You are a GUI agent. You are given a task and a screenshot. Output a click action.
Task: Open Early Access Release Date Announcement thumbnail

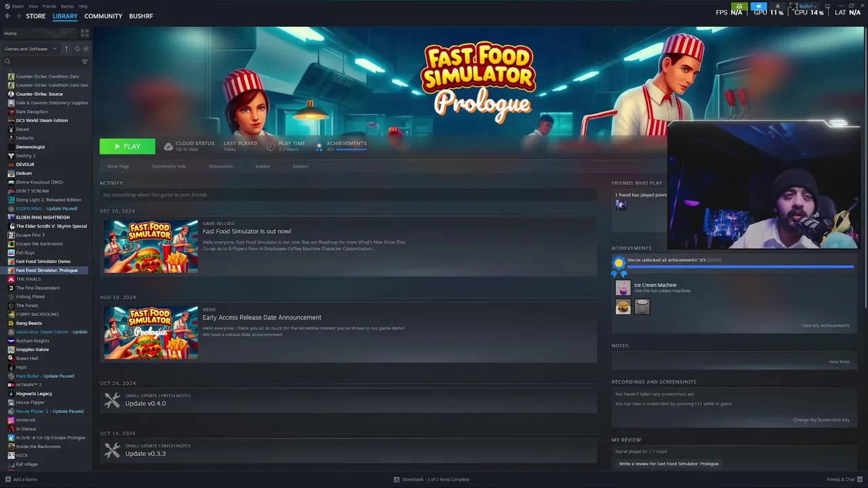click(151, 332)
